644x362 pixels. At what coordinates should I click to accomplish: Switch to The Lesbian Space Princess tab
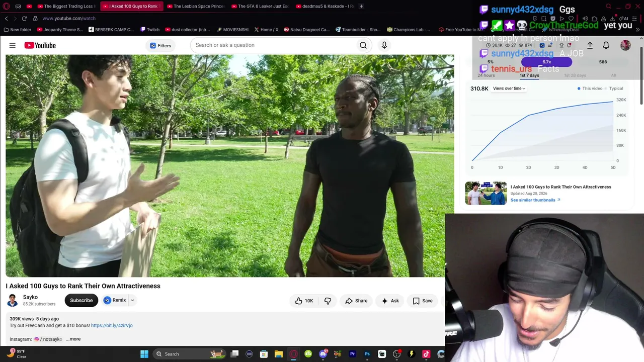[195, 6]
